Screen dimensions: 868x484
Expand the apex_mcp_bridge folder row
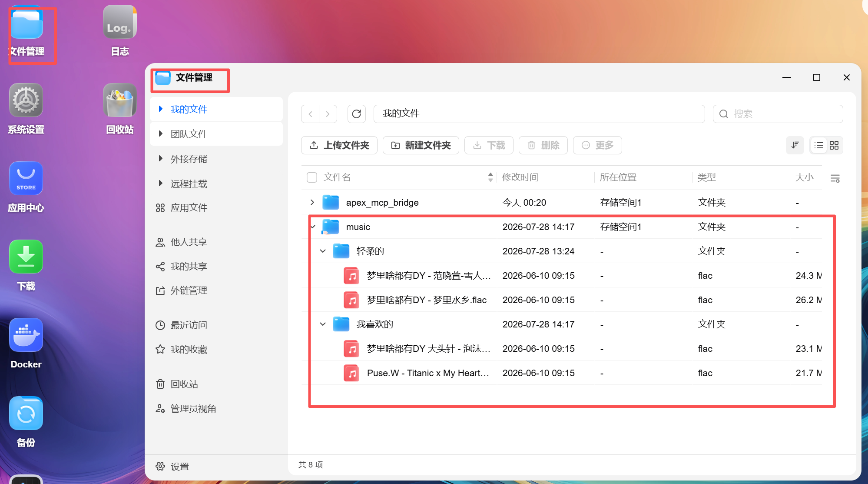pyautogui.click(x=312, y=202)
